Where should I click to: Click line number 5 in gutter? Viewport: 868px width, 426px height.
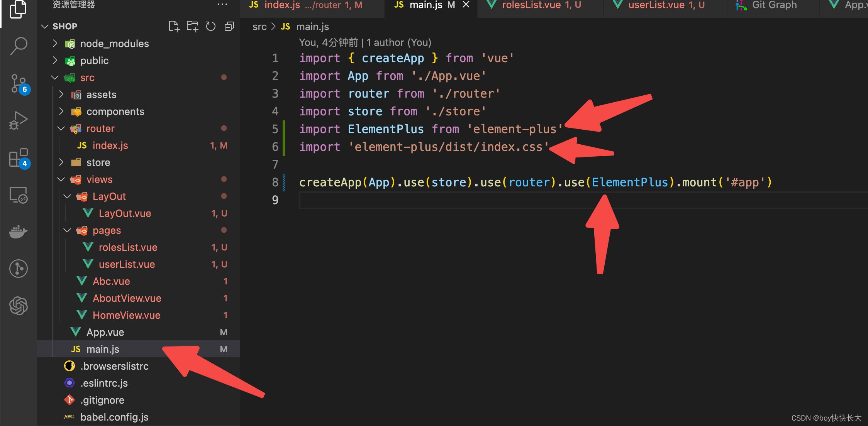tap(275, 129)
